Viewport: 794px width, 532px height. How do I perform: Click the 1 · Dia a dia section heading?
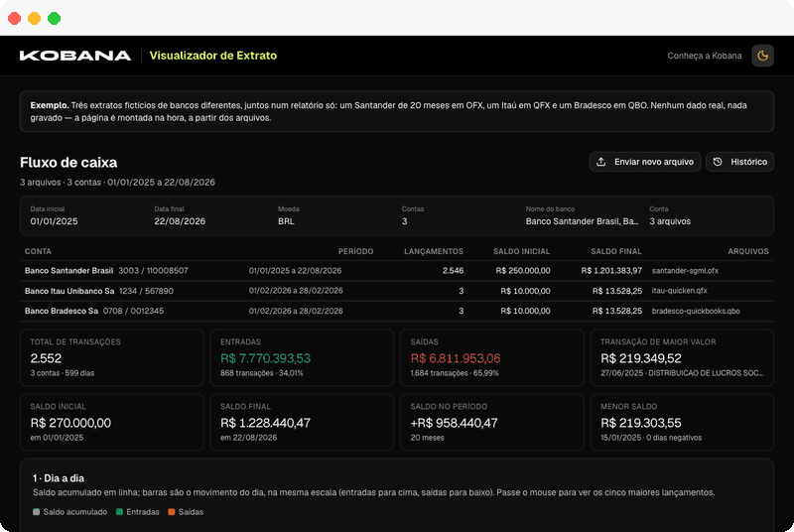click(x=59, y=478)
